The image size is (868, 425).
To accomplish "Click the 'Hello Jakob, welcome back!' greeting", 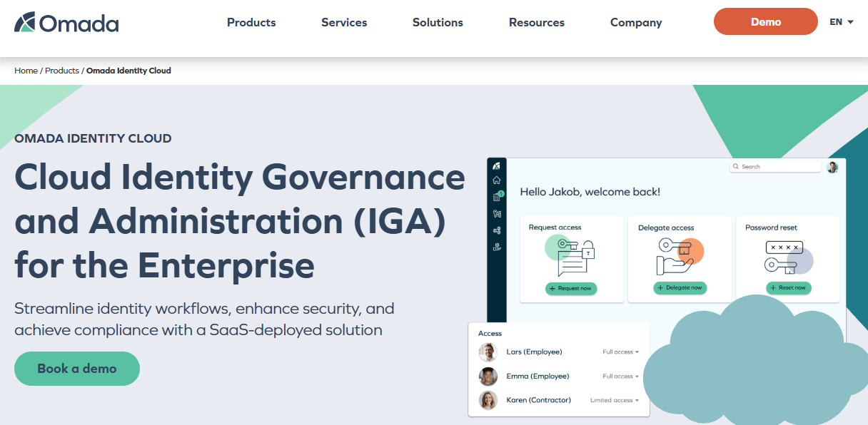I will [590, 192].
